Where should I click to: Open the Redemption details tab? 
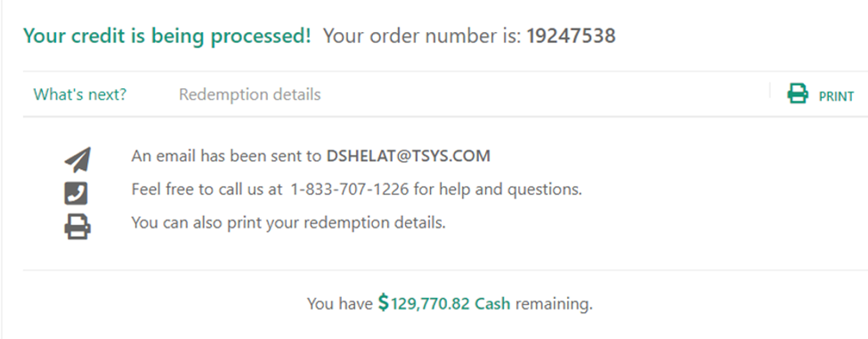(x=249, y=94)
